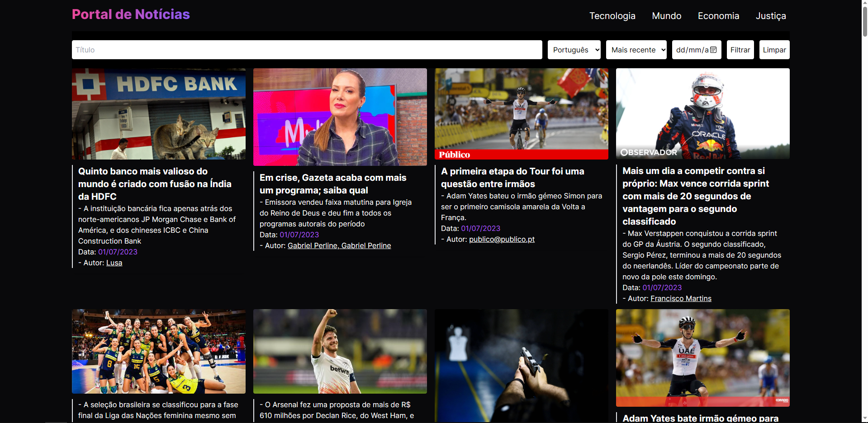Click the date 01/07/2023 on Gazeta article

pyautogui.click(x=299, y=235)
